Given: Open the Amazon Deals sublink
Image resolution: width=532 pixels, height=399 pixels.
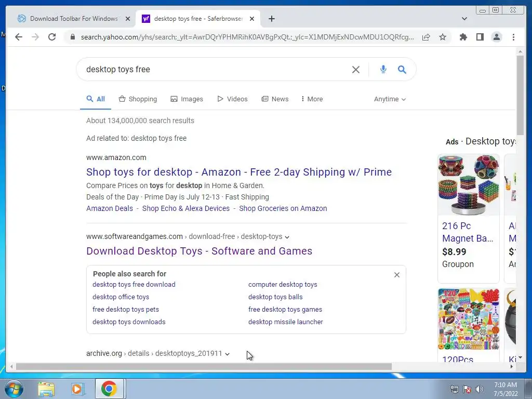Looking at the screenshot, I should point(110,208).
